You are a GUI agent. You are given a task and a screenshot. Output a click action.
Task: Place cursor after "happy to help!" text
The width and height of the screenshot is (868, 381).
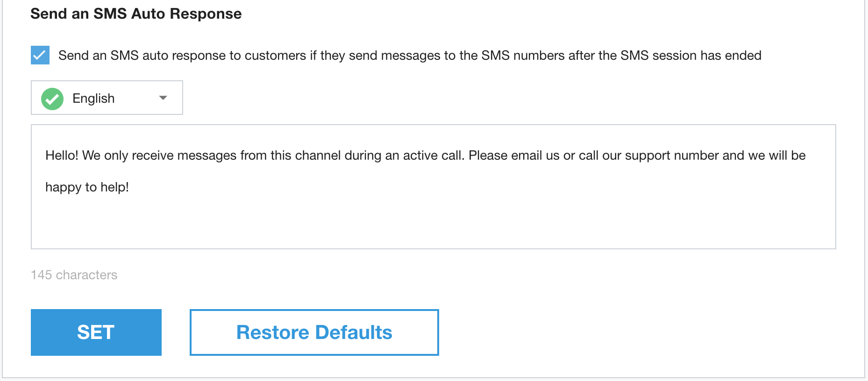[x=129, y=187]
